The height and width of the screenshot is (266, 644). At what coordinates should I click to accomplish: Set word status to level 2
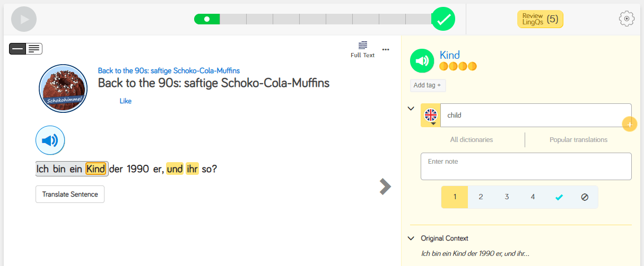481,197
